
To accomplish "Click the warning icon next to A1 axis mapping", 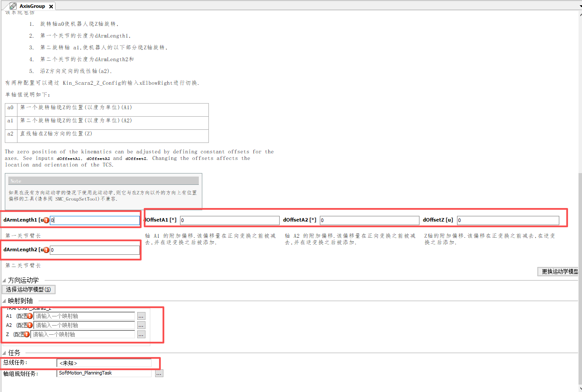I will [x=29, y=316].
